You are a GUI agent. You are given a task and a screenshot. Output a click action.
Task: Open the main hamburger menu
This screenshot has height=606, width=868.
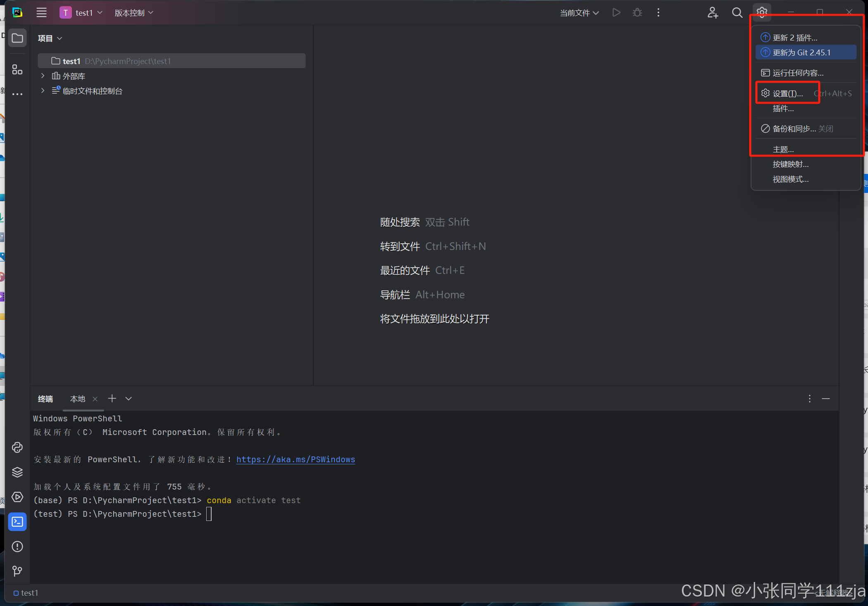tap(41, 13)
